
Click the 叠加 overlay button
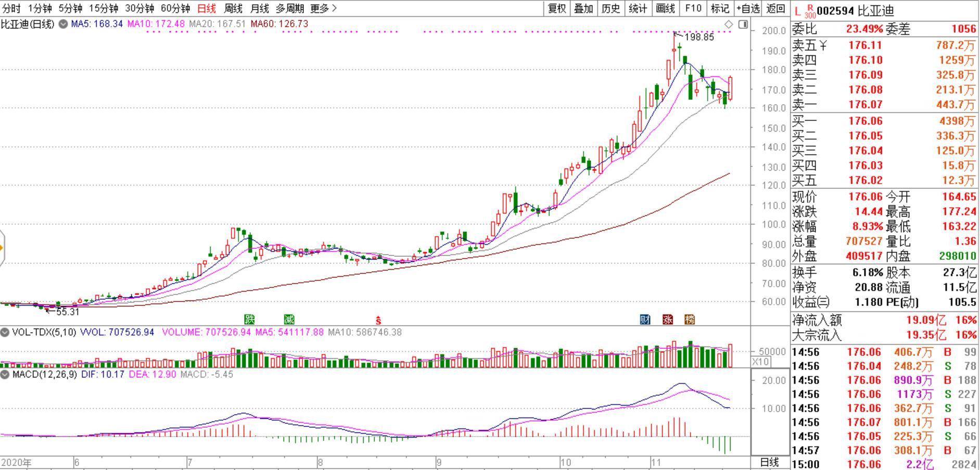click(583, 8)
